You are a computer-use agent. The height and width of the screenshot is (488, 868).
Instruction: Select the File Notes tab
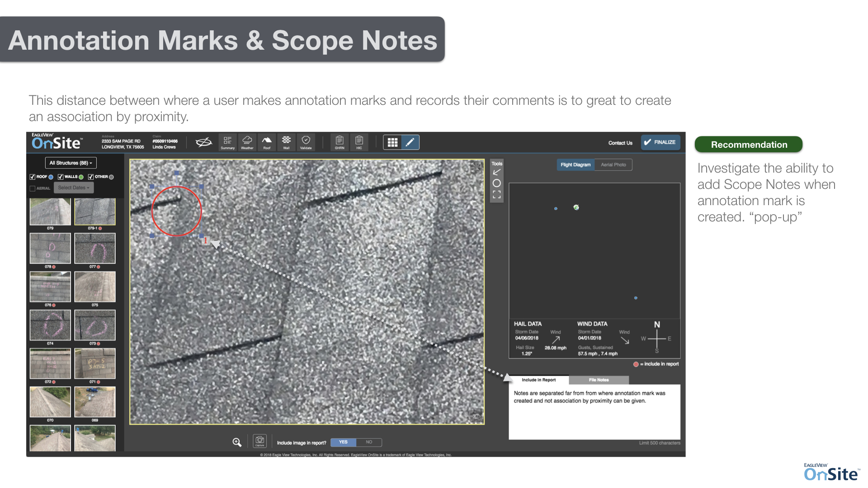click(x=599, y=380)
